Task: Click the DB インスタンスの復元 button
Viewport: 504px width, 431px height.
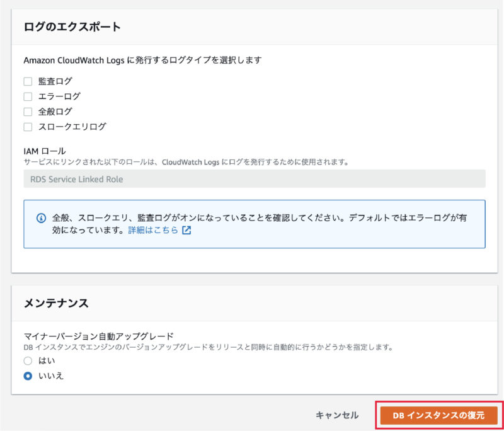Action: pyautogui.click(x=438, y=415)
